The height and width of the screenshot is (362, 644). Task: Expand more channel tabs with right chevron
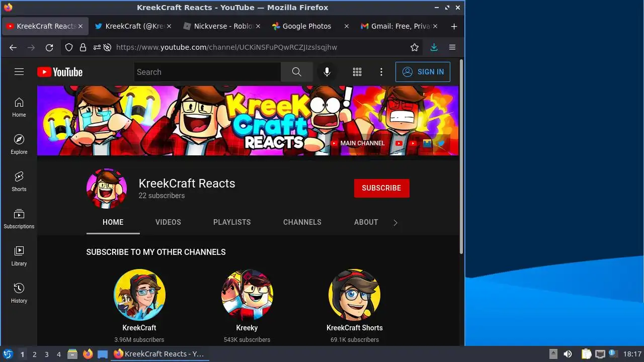tap(395, 223)
